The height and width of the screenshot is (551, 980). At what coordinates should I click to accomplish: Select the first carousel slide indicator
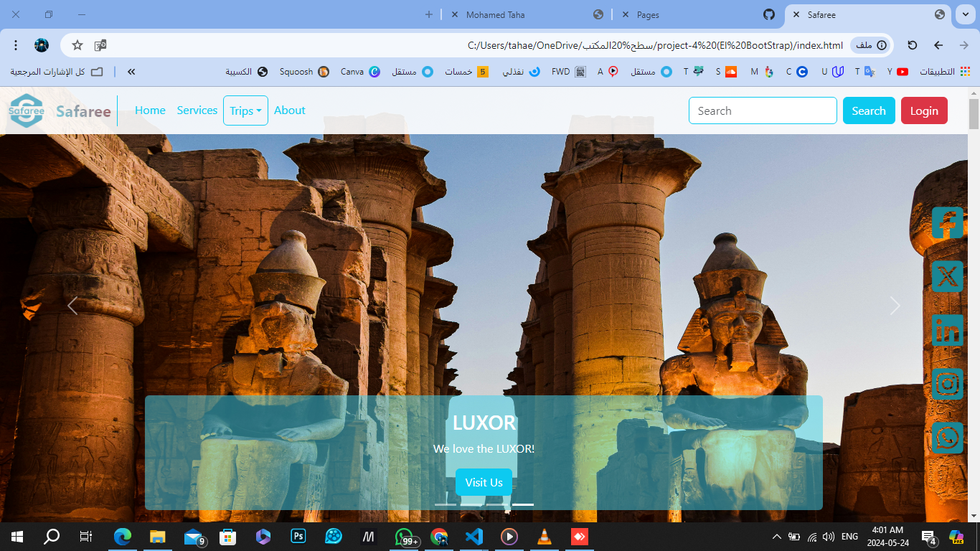click(446, 504)
